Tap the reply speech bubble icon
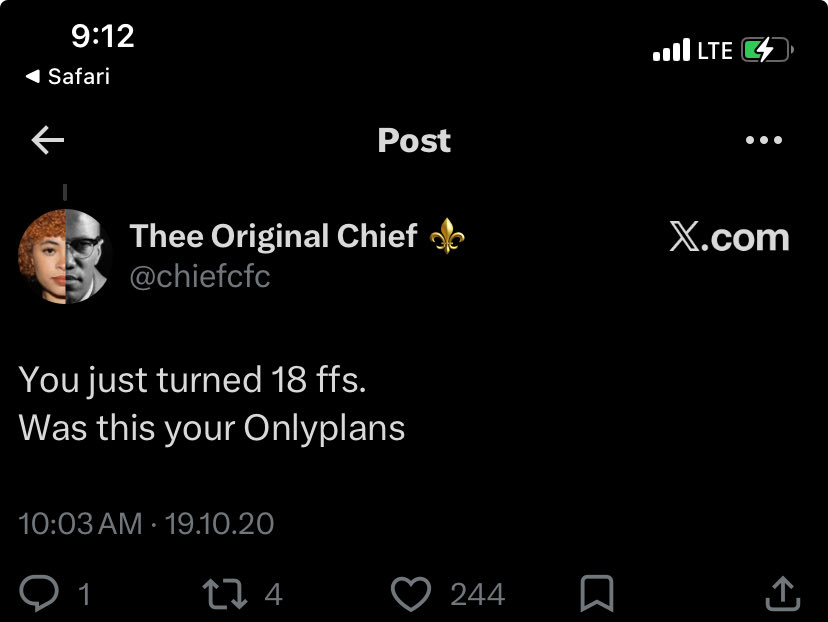The image size is (828, 622). pyautogui.click(x=39, y=593)
